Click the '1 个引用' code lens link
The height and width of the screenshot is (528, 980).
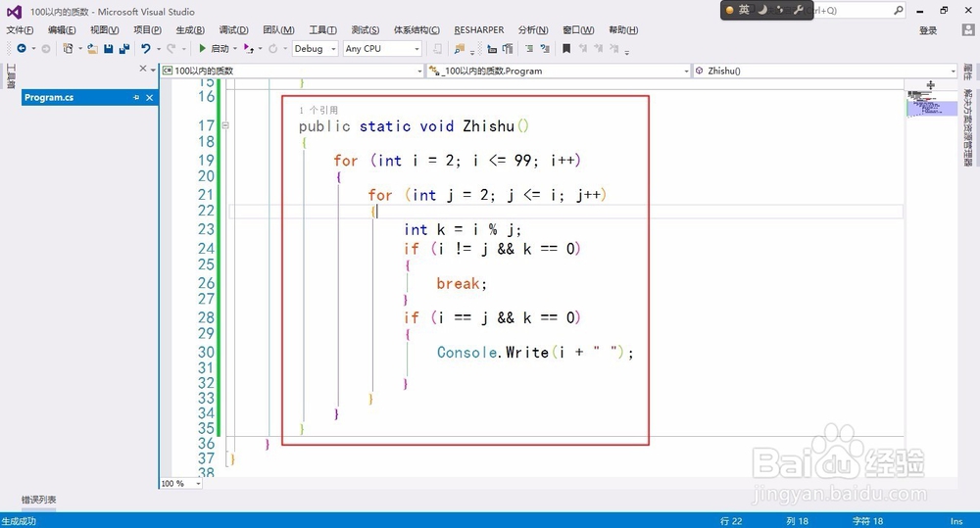point(318,110)
